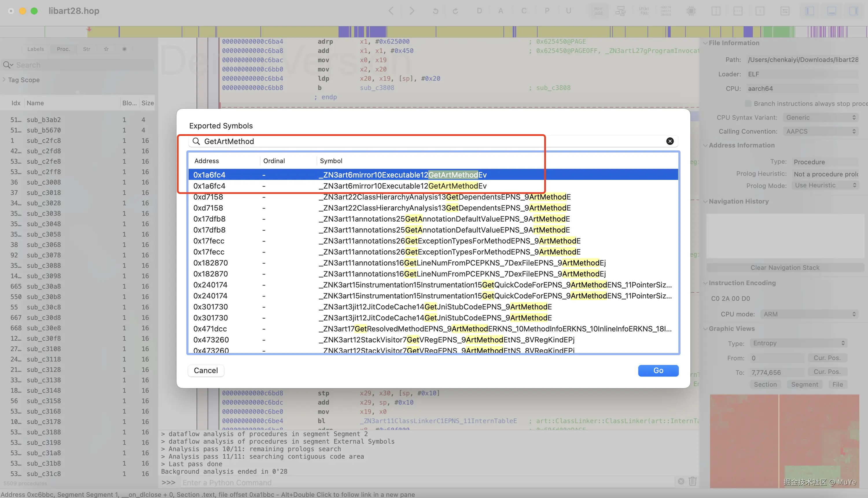Select the ASCII string (A) toolbar icon
This screenshot has height=498, width=868.
[500, 11]
